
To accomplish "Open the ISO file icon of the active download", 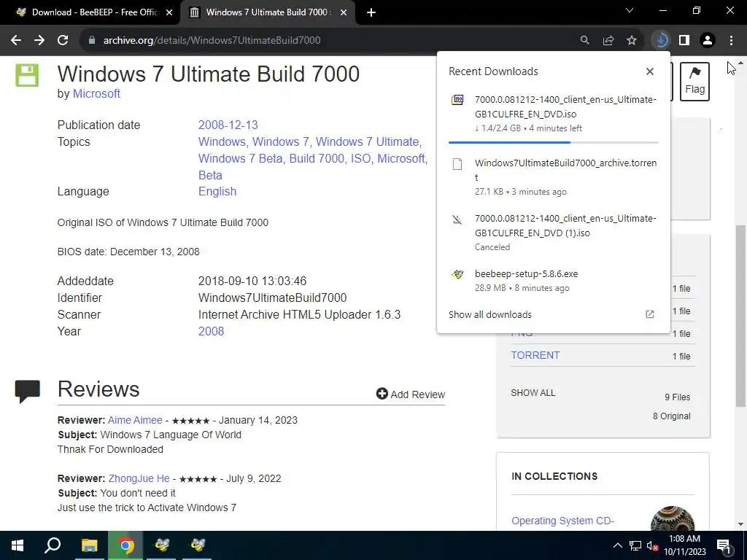I will click(x=457, y=99).
